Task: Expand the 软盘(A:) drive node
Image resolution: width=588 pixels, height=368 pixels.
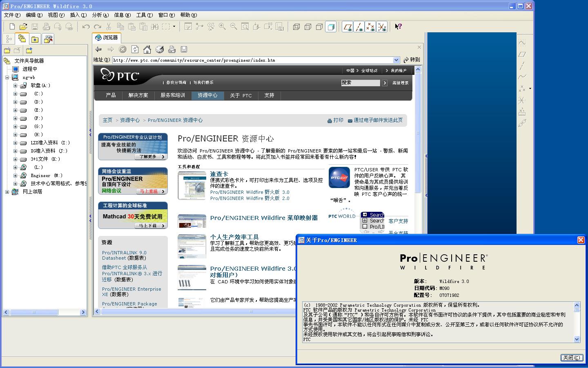Action: tap(15, 85)
